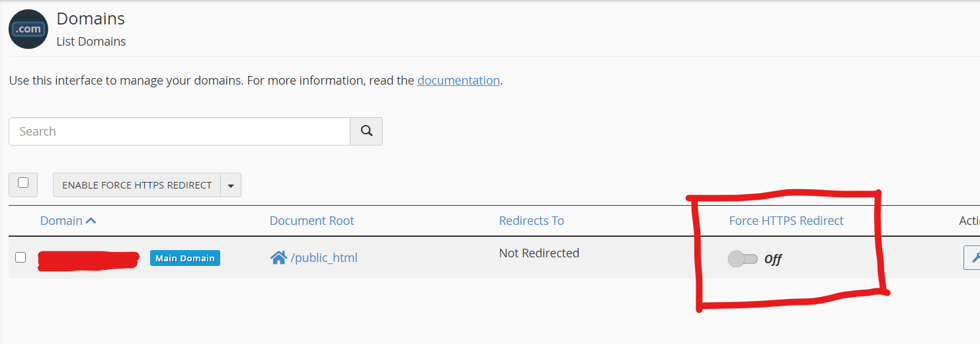This screenshot has width=980, height=344.
Task: Click the wrench manage icon in Actions
Action: tap(972, 257)
